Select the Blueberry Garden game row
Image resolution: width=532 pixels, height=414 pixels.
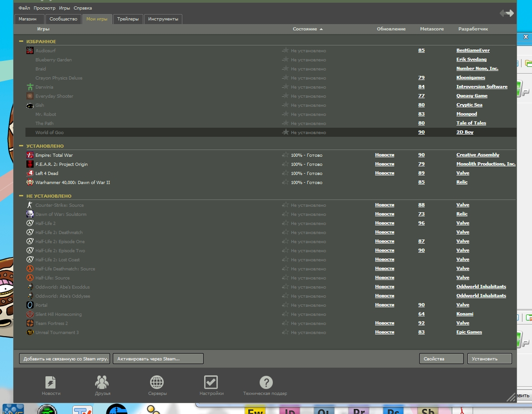coord(271,60)
